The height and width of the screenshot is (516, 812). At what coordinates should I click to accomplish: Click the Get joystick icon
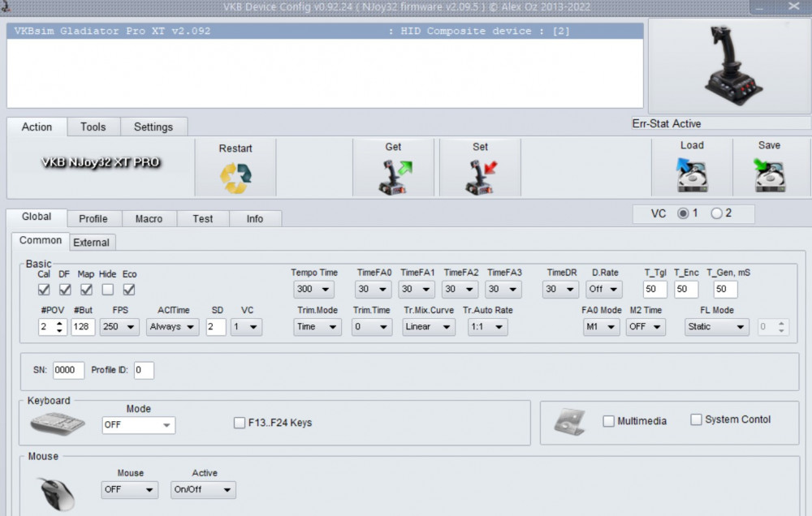(395, 178)
